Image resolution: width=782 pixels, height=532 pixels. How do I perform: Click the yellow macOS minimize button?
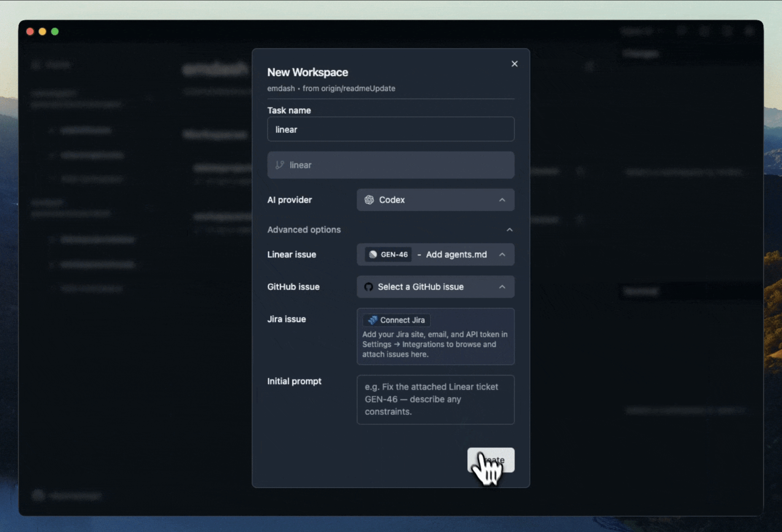42,32
